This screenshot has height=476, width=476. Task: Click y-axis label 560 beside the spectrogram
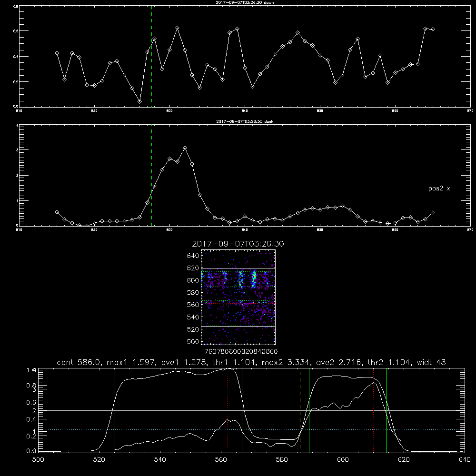193,305
